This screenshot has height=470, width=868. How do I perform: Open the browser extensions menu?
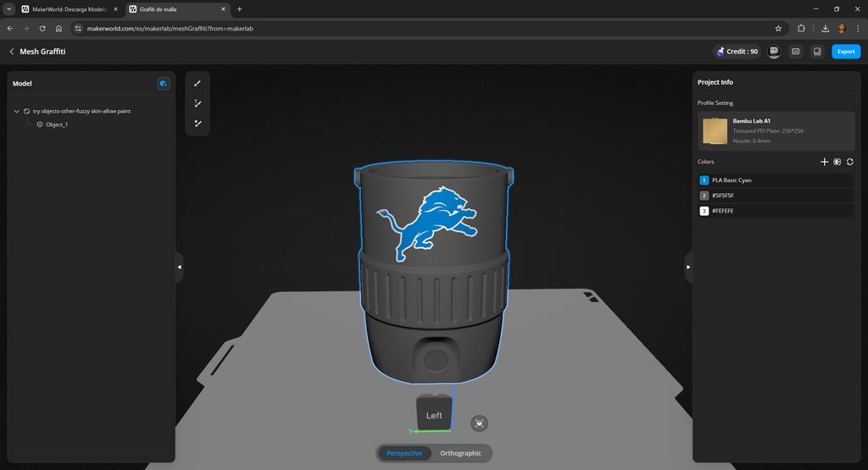(x=801, y=28)
